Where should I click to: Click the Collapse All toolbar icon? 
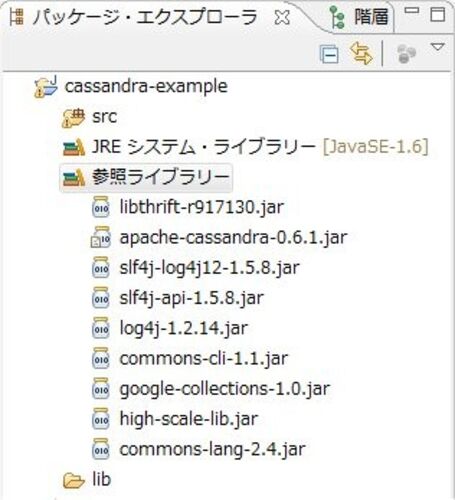329,54
